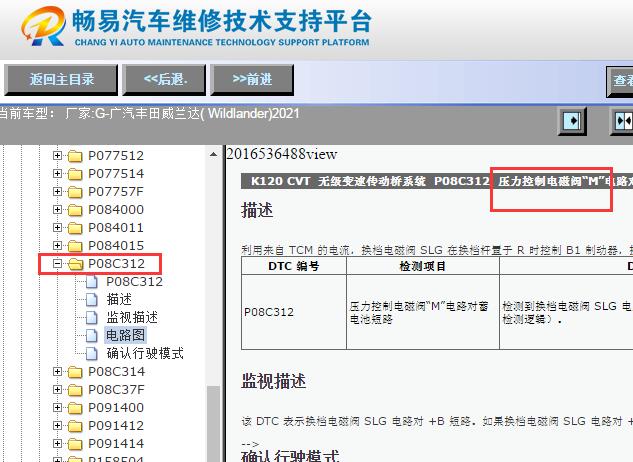The height and width of the screenshot is (462, 633).
Task: Expand the P091400 tree node
Action: (57, 407)
